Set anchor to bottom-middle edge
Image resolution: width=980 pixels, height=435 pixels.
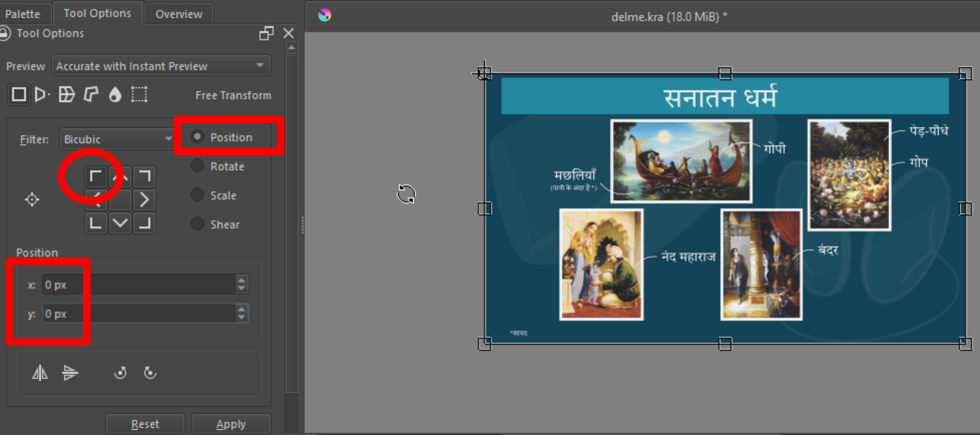click(120, 223)
